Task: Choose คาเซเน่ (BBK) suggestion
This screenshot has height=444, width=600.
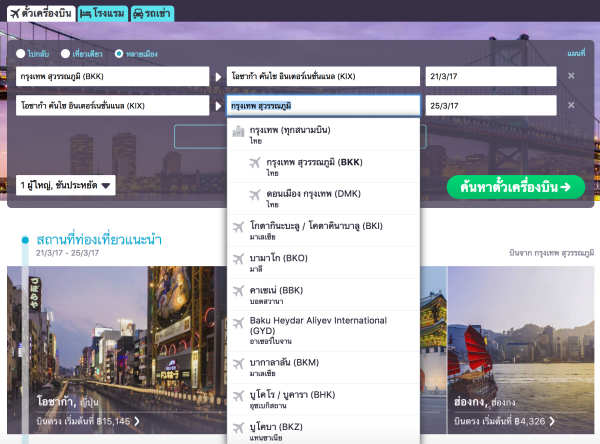Action: point(323,295)
